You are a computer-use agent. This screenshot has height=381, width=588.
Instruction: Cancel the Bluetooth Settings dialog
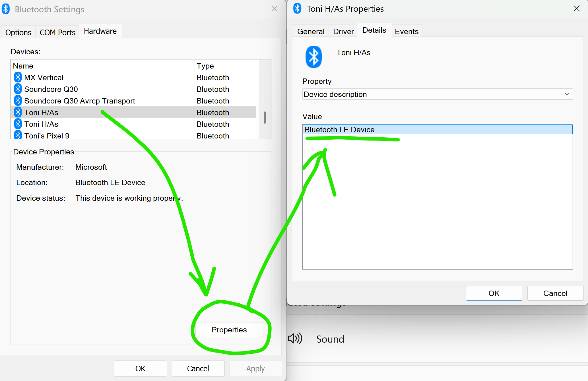[198, 368]
